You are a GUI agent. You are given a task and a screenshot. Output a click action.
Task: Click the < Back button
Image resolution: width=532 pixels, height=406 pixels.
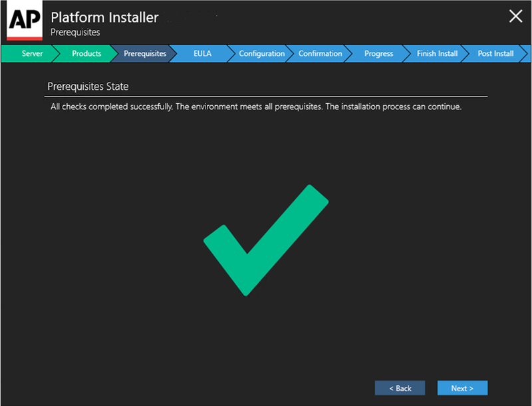coord(400,388)
